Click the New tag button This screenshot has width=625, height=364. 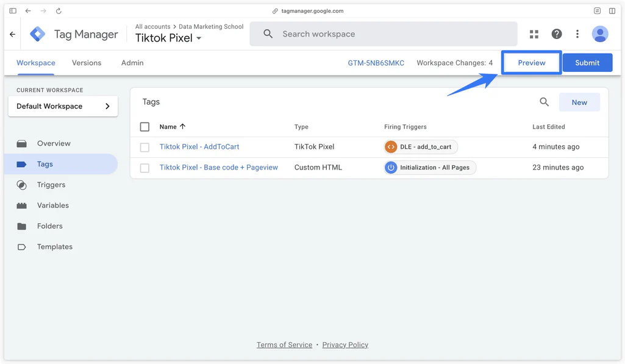click(579, 102)
